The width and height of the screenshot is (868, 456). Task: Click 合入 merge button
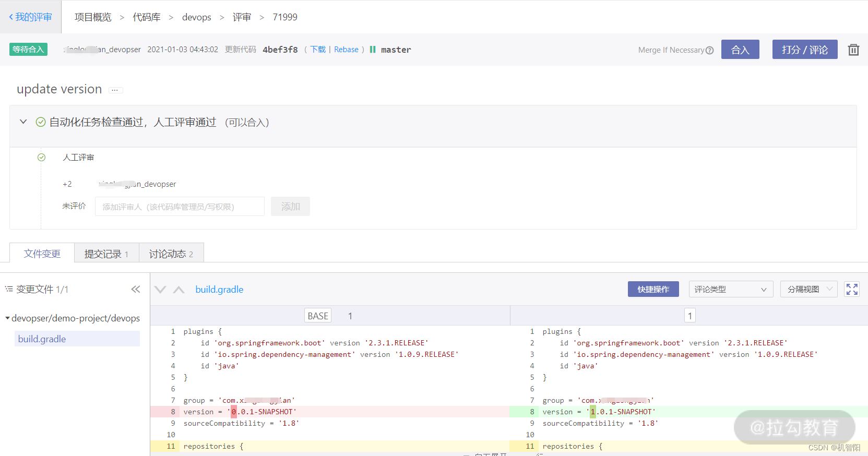tap(740, 50)
